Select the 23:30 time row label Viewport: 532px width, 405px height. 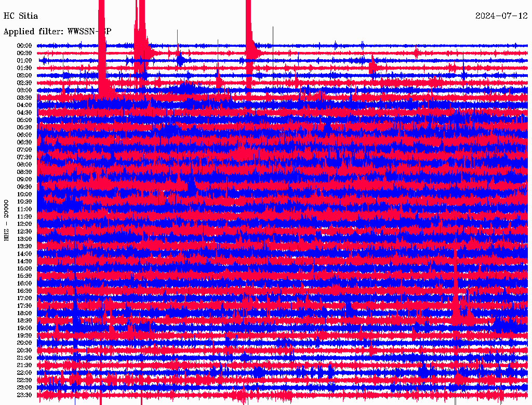24,395
